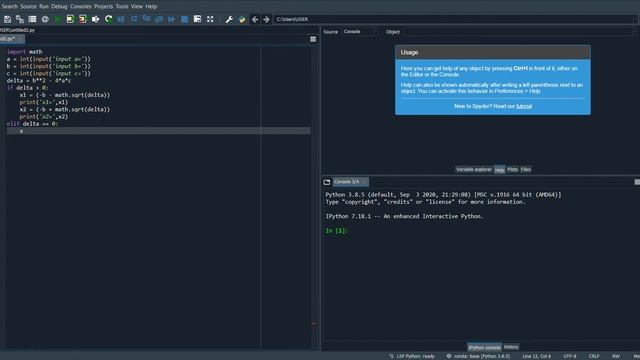
Task: Click the UTF-8 encoding status
Action: (x=569, y=356)
